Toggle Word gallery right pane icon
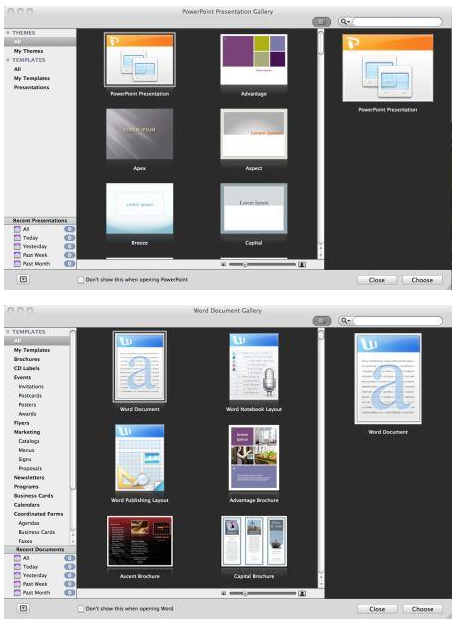 click(x=322, y=320)
